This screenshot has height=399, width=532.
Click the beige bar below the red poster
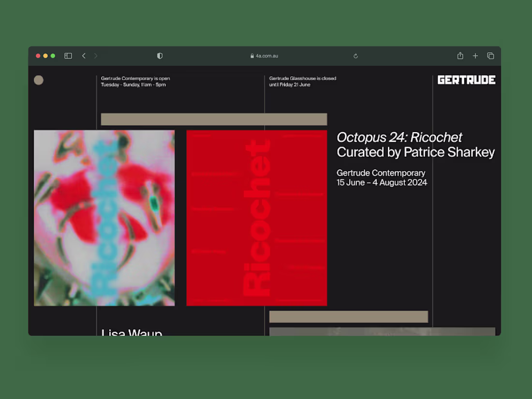tap(349, 317)
